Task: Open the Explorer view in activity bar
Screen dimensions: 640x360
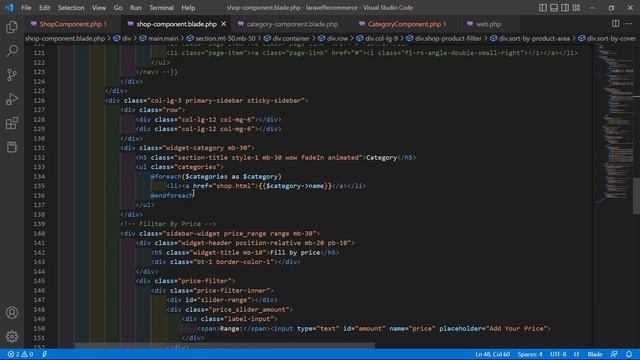Action: pyautogui.click(x=12, y=27)
